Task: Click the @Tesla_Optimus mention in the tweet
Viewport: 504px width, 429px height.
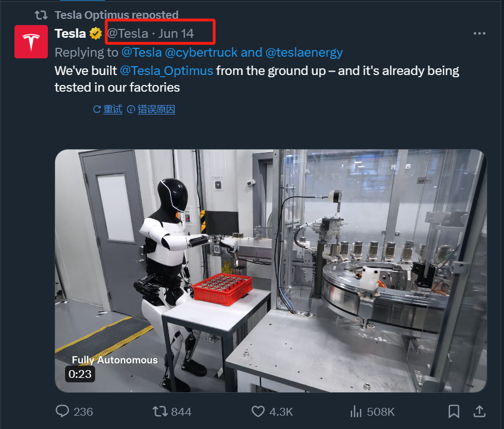Action: [x=167, y=71]
